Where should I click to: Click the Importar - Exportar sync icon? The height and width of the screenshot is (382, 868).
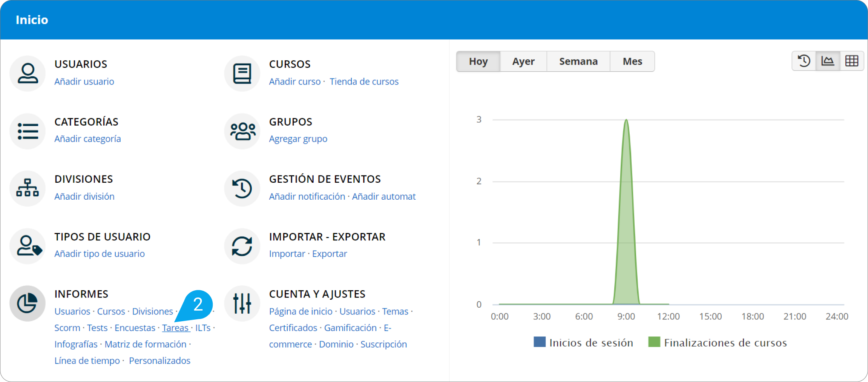(242, 246)
